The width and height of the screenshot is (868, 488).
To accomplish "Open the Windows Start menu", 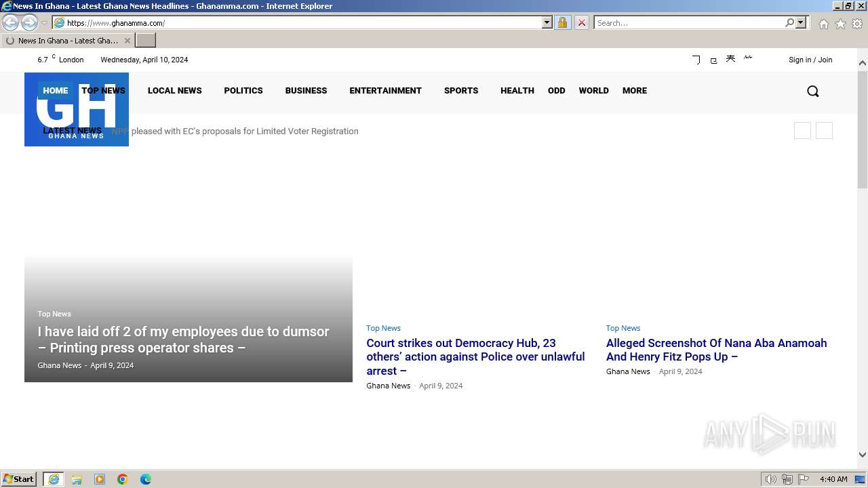I will (19, 479).
